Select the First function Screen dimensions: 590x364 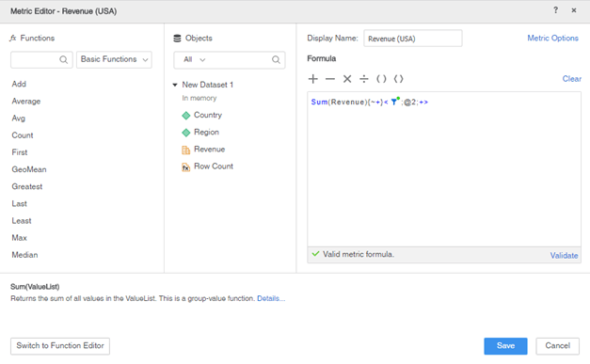[x=20, y=152]
